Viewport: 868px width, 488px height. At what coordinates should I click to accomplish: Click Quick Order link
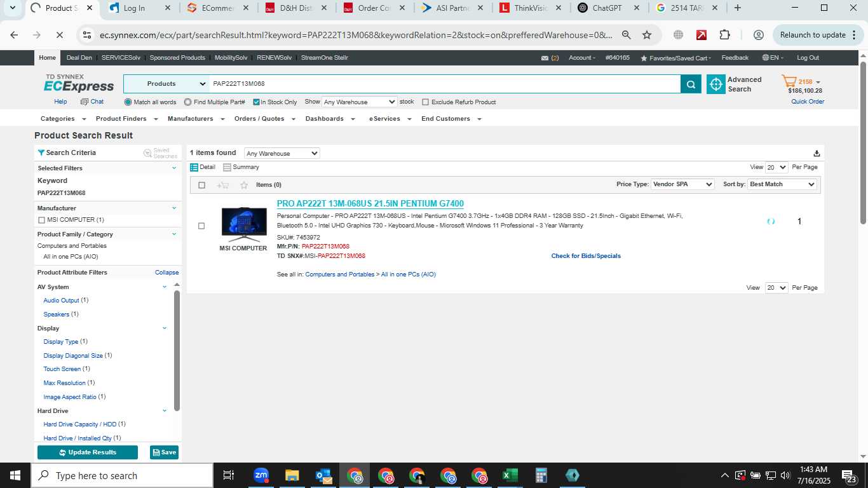click(x=808, y=102)
